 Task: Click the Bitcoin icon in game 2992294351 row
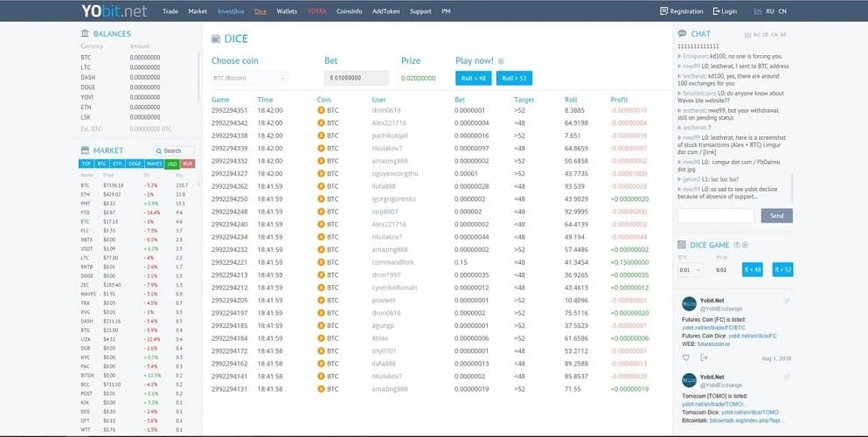(x=321, y=110)
